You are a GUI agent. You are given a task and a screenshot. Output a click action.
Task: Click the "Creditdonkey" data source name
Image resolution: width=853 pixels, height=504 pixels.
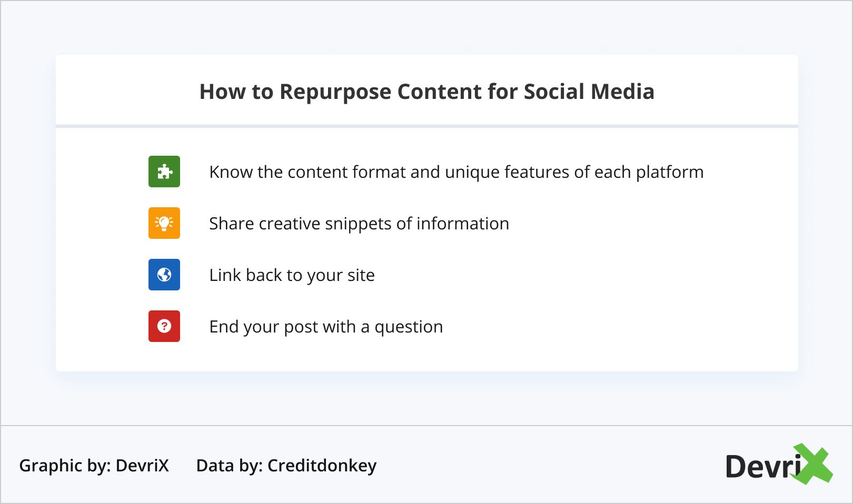[x=322, y=466]
